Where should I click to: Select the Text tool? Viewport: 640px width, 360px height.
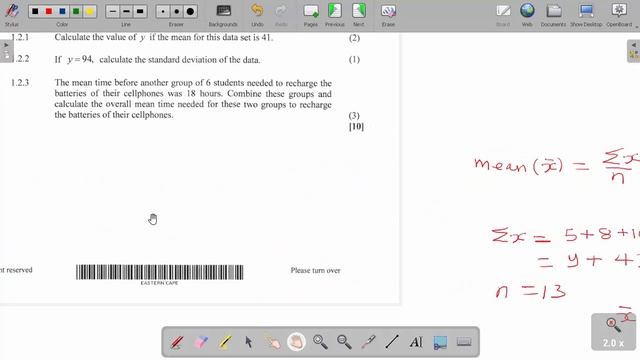pyautogui.click(x=416, y=342)
